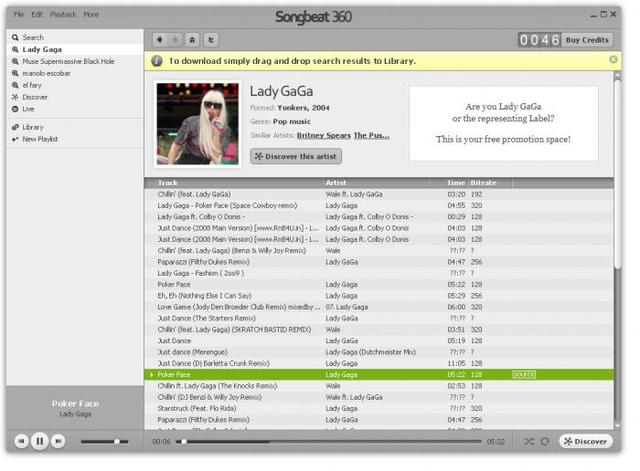
Task: Go to the home page icon
Action: 192,40
